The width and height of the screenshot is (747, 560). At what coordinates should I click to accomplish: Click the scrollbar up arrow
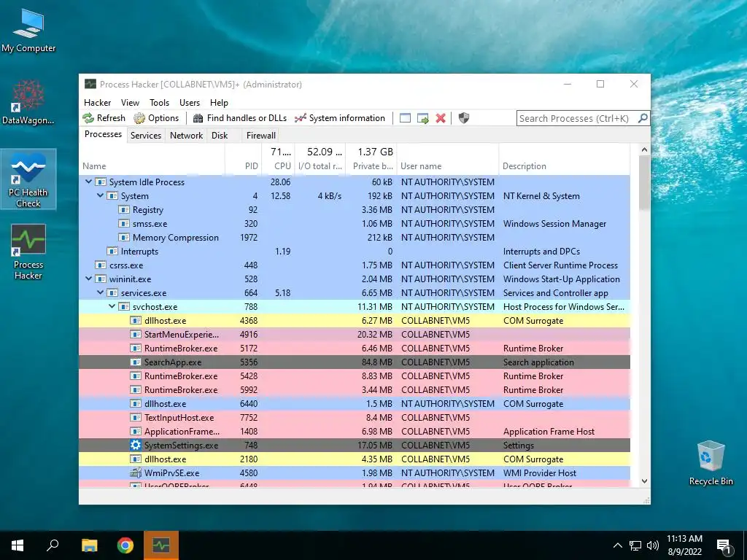pos(644,149)
